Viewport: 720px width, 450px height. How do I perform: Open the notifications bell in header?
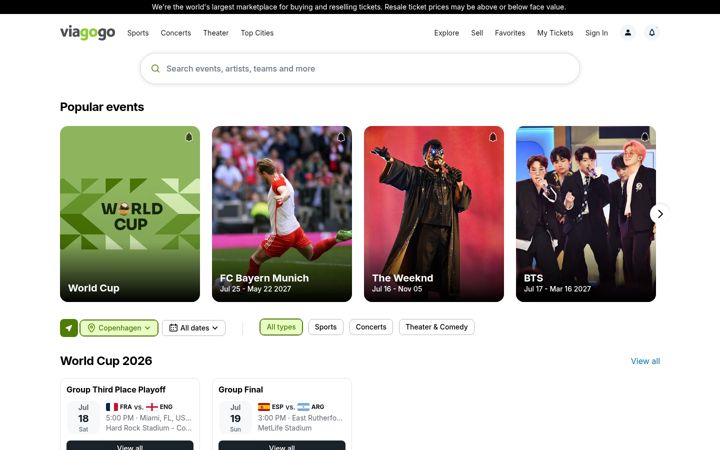click(652, 33)
